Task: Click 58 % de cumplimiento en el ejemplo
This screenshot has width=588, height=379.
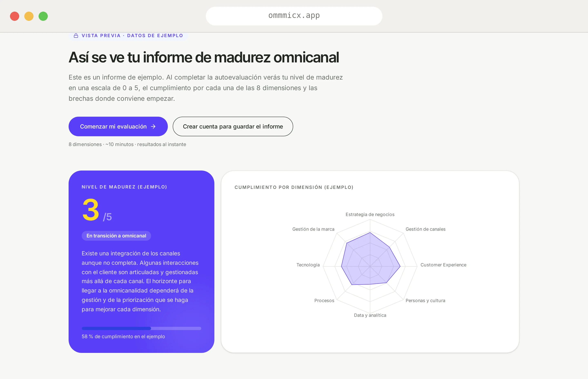Action: (x=123, y=336)
